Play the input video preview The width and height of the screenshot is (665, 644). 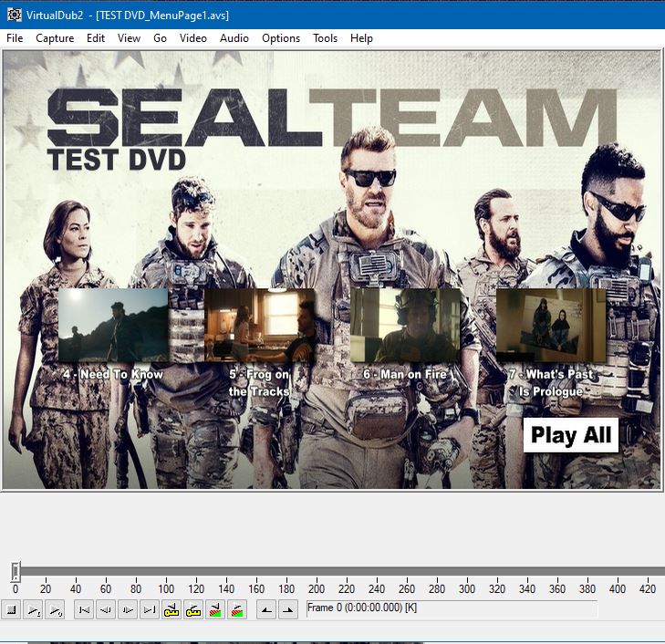tap(33, 610)
